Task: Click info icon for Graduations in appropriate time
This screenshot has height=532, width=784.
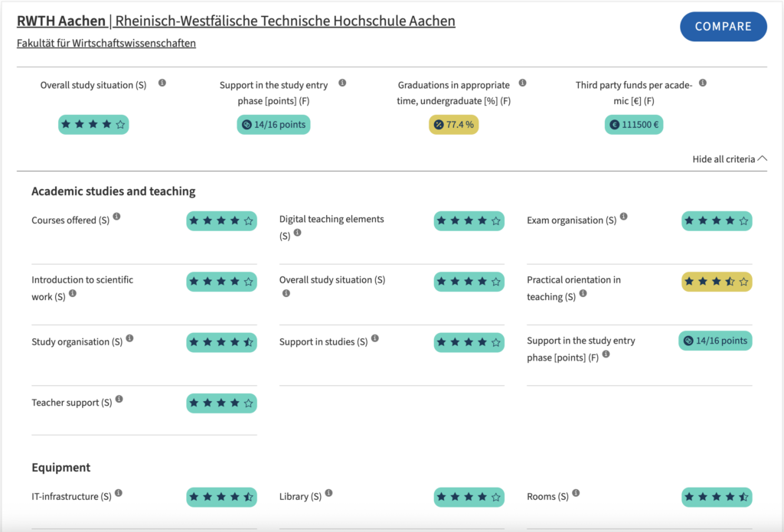Action: click(523, 83)
